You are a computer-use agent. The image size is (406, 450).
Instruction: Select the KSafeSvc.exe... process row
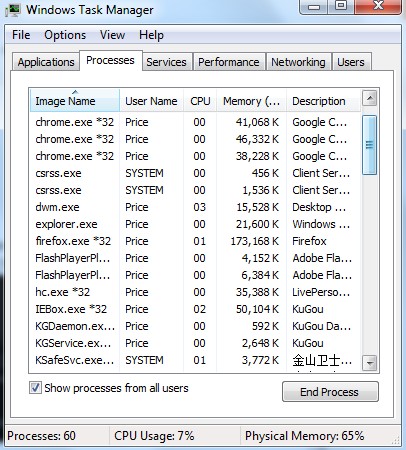tap(195, 360)
